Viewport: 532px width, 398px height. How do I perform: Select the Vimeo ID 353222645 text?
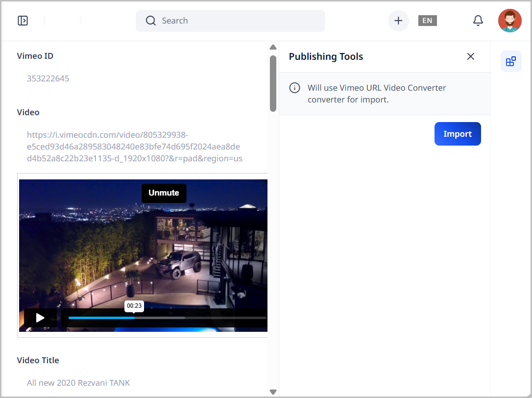[x=48, y=78]
